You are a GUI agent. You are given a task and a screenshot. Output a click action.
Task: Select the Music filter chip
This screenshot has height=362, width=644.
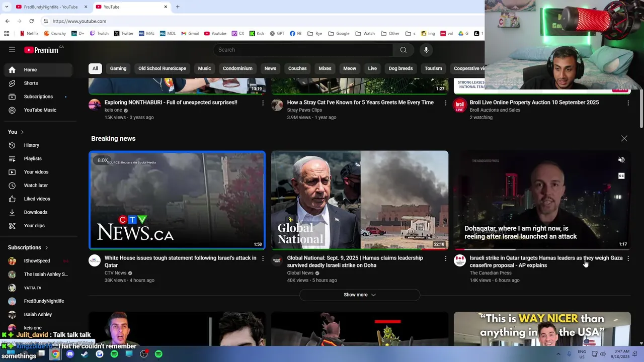coord(204,68)
